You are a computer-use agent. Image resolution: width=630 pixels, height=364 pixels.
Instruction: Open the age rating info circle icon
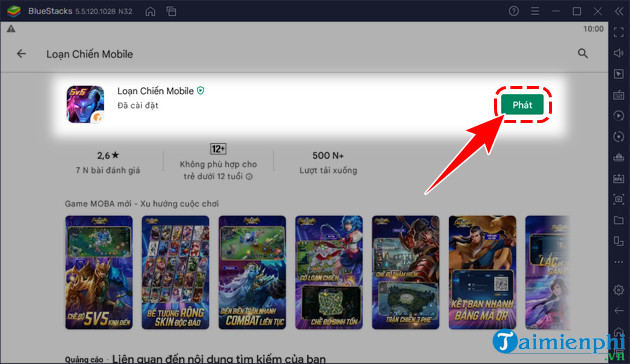tap(249, 176)
